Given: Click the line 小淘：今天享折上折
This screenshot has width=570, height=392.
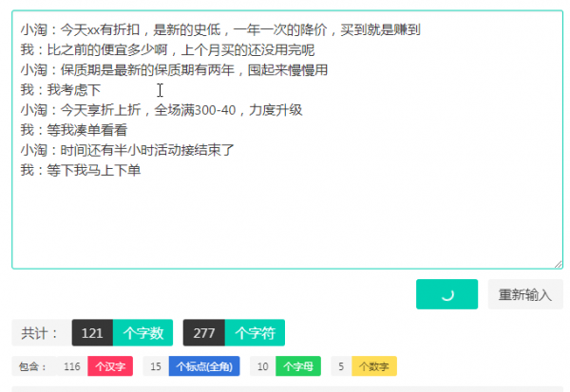Looking at the screenshot, I should pyautogui.click(x=161, y=110).
